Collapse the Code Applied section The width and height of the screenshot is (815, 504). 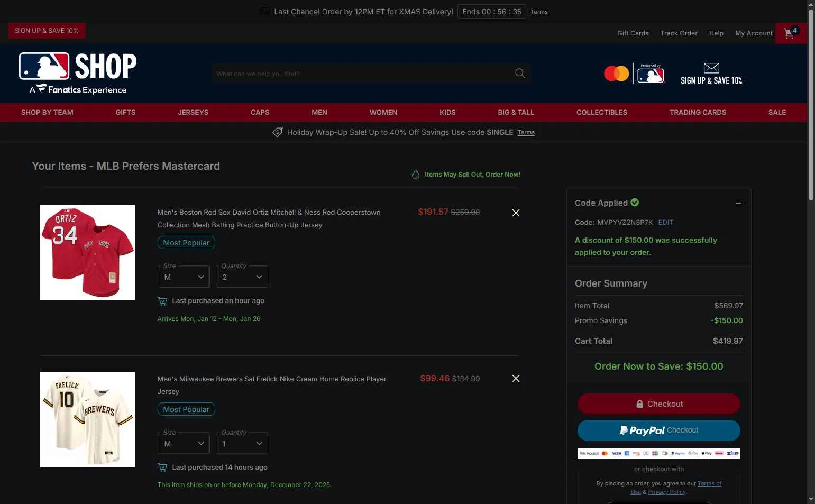(x=738, y=203)
